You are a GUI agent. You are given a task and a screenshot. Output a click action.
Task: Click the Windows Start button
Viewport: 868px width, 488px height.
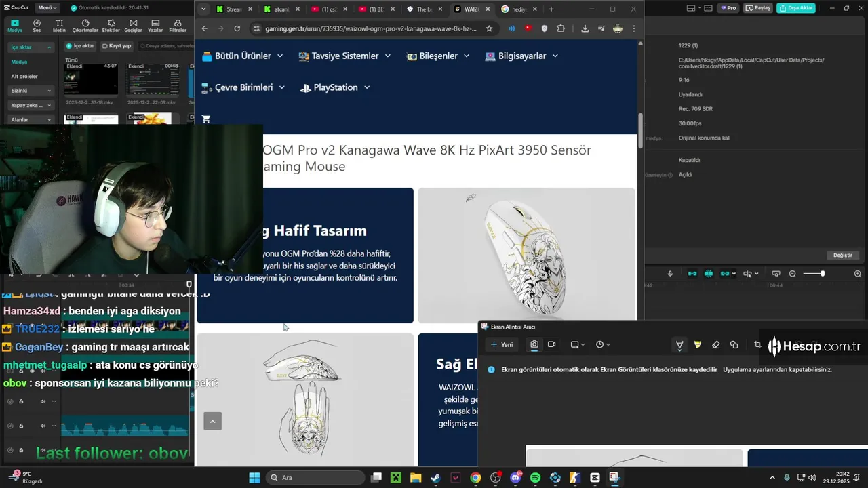pyautogui.click(x=254, y=478)
